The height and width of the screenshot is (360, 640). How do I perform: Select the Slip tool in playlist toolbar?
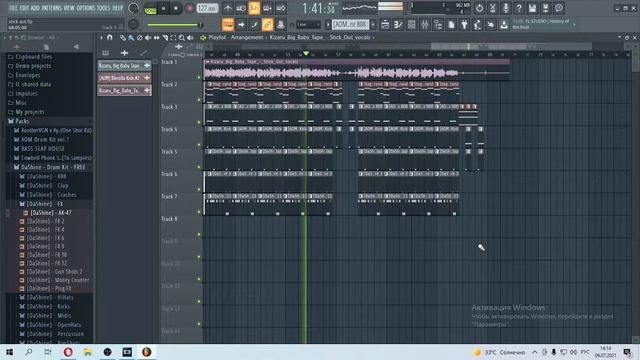point(157,38)
